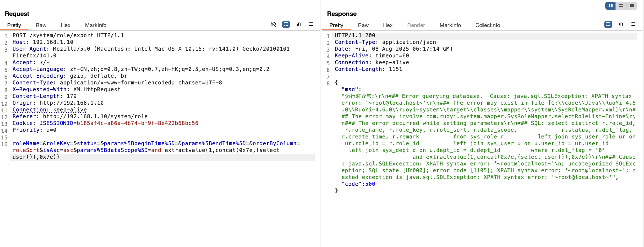Select combined tabbed layout icon
Viewport: 644px width, 247px height.
632,6
